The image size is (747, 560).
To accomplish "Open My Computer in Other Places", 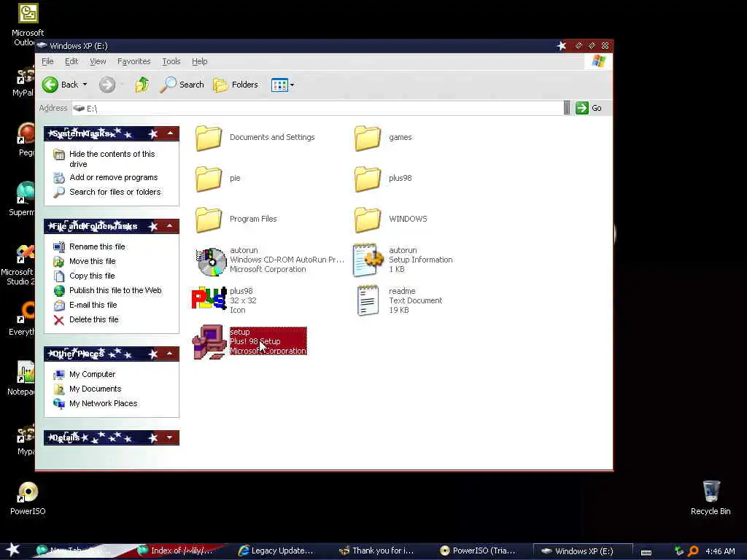I will tap(92, 374).
